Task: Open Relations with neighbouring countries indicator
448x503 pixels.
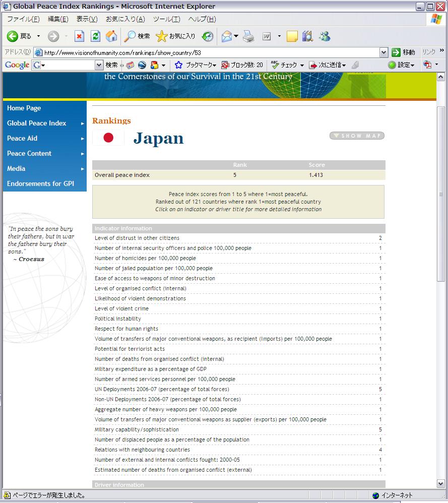Action: pyautogui.click(x=142, y=450)
